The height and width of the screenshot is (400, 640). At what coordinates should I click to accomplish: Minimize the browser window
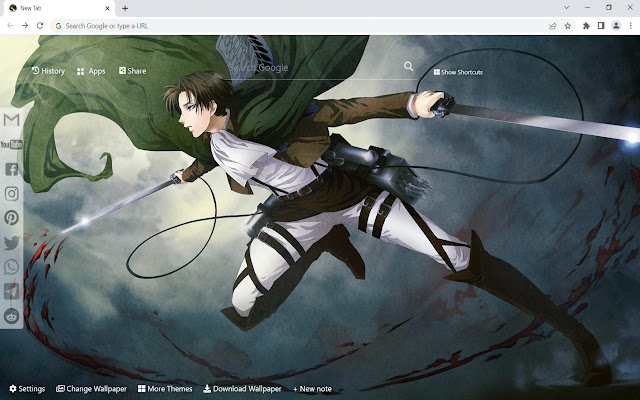click(587, 7)
